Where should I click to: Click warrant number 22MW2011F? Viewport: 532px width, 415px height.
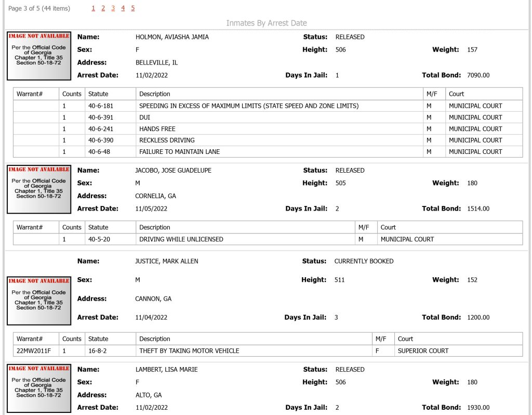(x=34, y=351)
